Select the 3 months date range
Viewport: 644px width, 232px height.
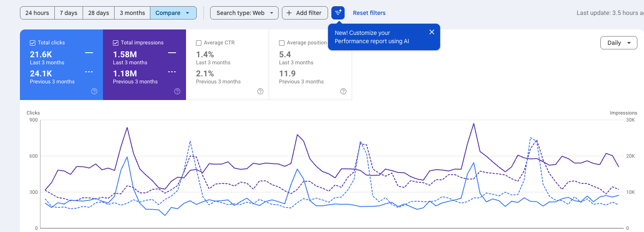[x=132, y=13]
